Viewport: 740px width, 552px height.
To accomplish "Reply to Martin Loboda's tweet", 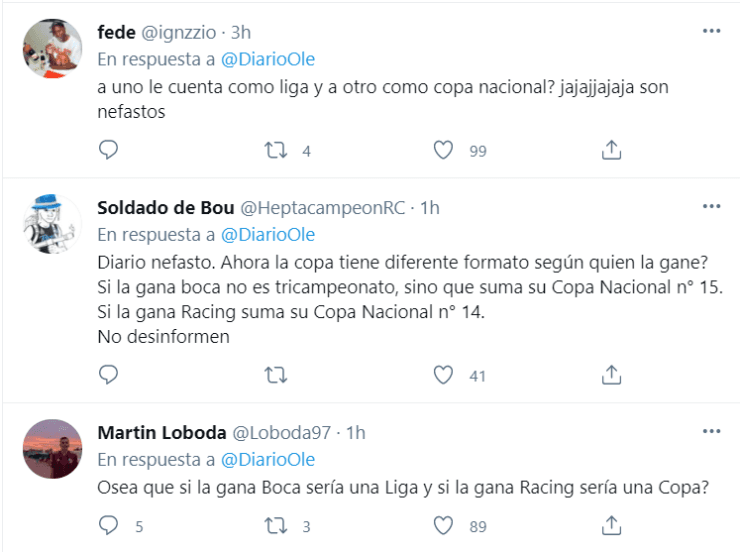I will [x=109, y=525].
